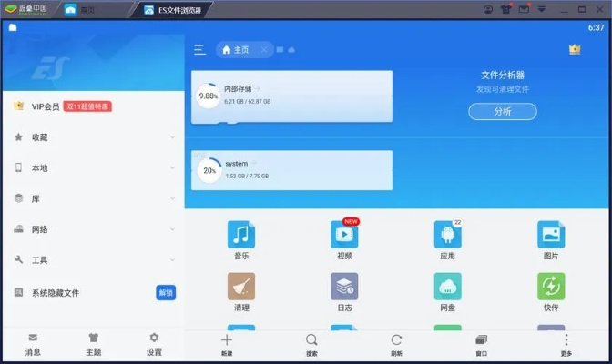Expand the 网络 network section
This screenshot has height=364, width=612.
(91, 229)
